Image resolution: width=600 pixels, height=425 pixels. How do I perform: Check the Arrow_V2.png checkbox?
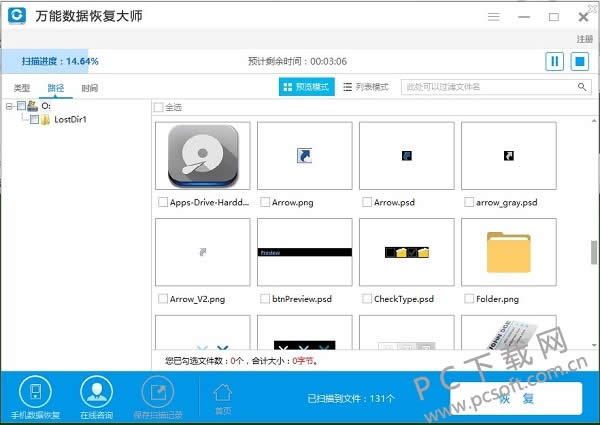coord(163,299)
